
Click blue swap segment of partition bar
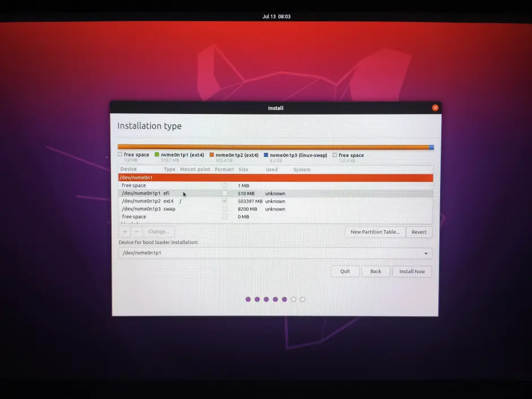click(x=431, y=147)
